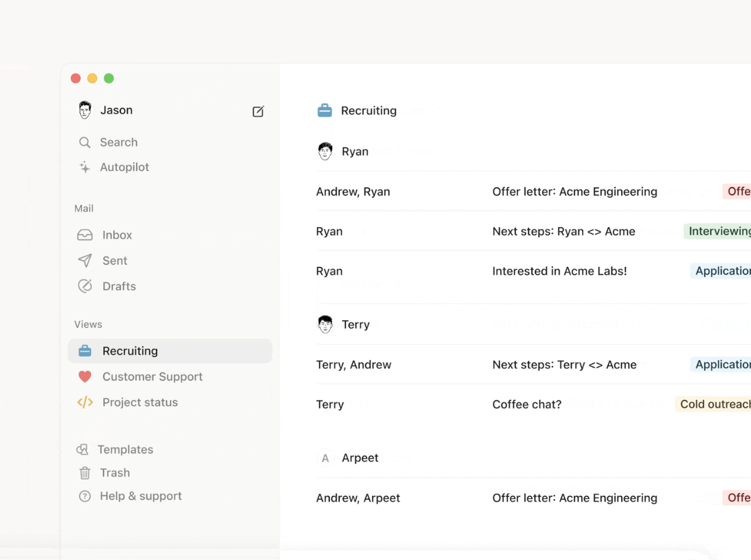
Task: Click the Customer Support heart icon
Action: click(85, 376)
